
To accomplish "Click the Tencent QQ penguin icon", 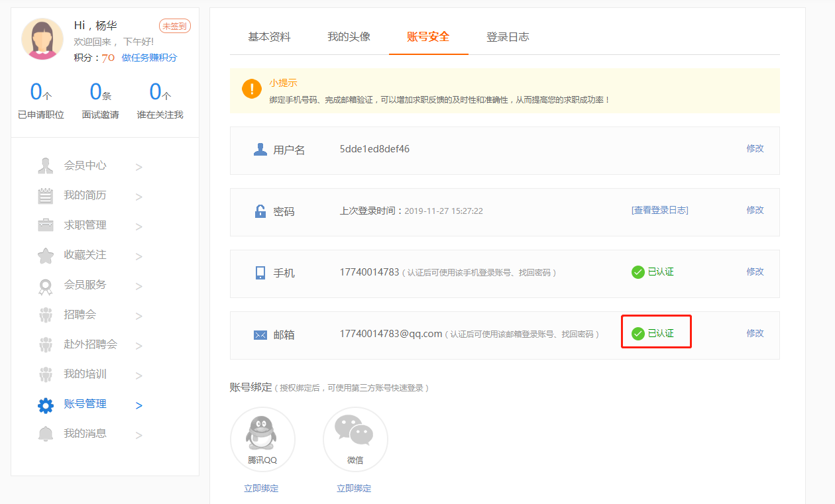I will (262, 434).
